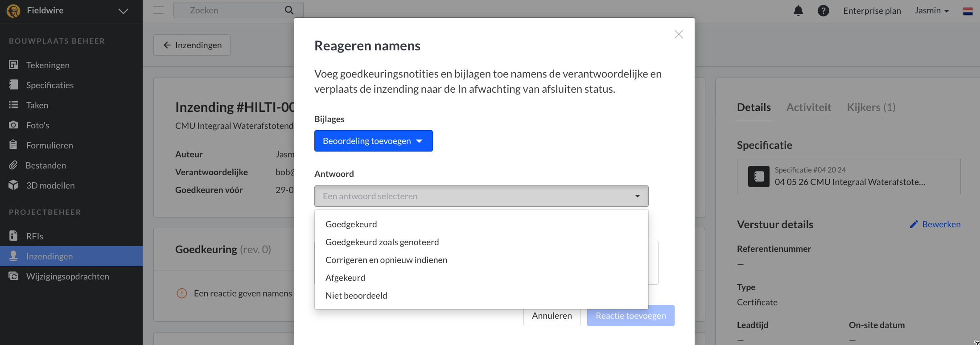Click the Bewerken pencil icon
This screenshot has width=980, height=345.
914,224
